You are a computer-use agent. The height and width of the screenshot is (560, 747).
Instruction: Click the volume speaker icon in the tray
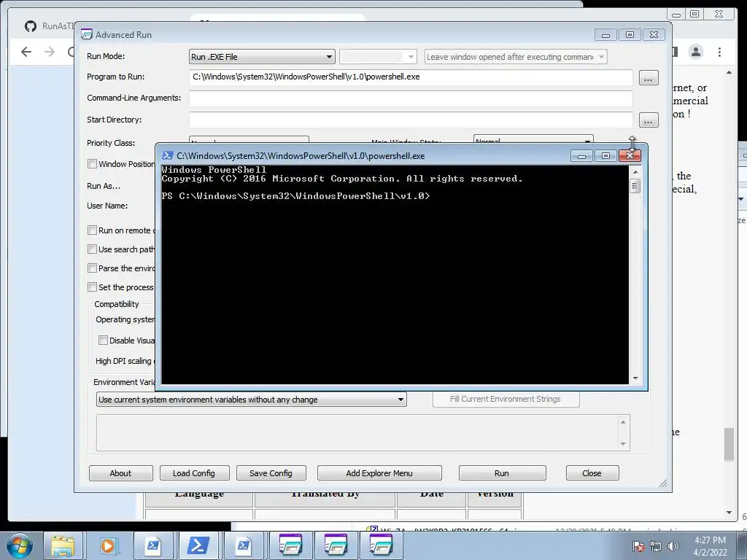pyautogui.click(x=673, y=546)
